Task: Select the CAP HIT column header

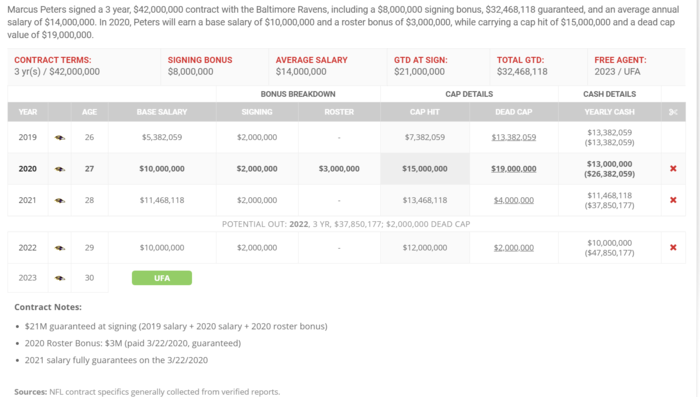Action: click(x=425, y=112)
